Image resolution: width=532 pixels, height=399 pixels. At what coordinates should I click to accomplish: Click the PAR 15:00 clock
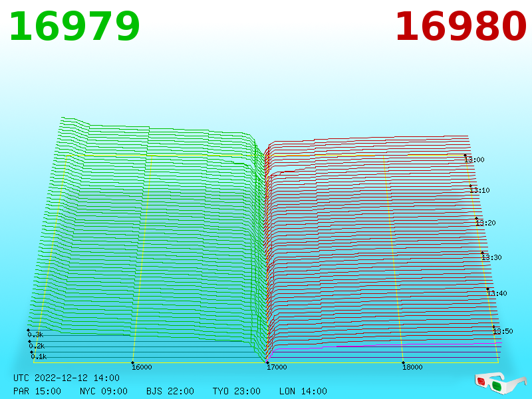tap(37, 391)
